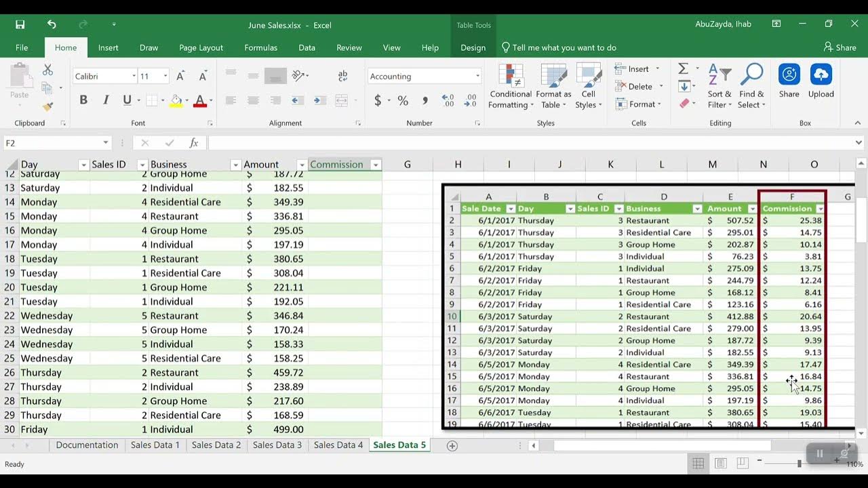
Task: Align text left
Action: point(231,100)
